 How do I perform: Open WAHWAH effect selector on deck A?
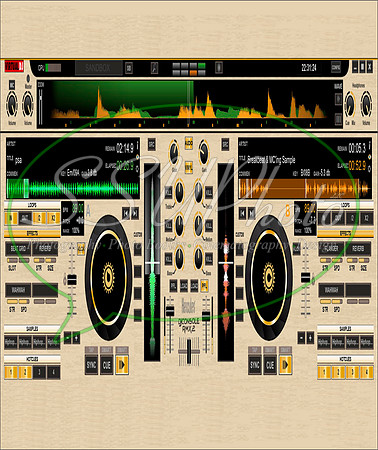coord(18,290)
